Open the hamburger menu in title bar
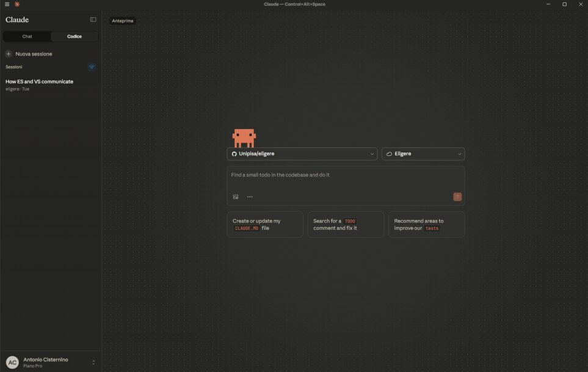 (x=7, y=4)
